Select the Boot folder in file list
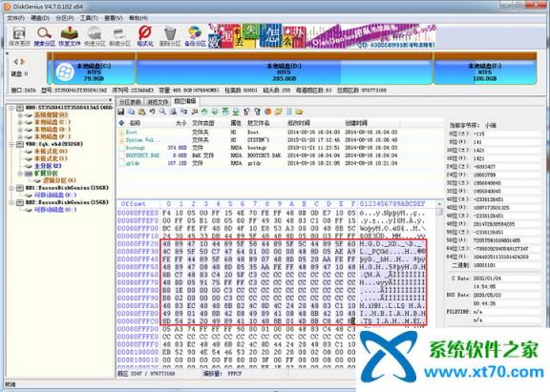 (258, 132)
